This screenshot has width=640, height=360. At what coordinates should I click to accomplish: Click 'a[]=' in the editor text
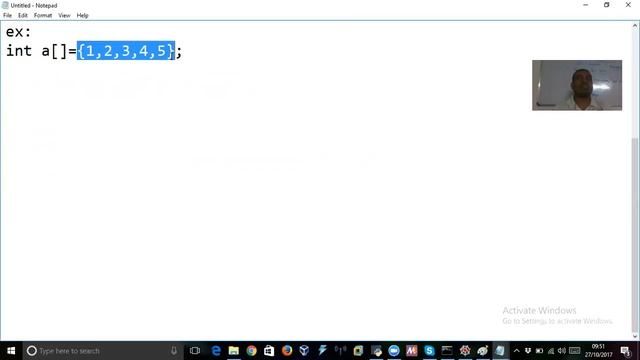(x=59, y=51)
